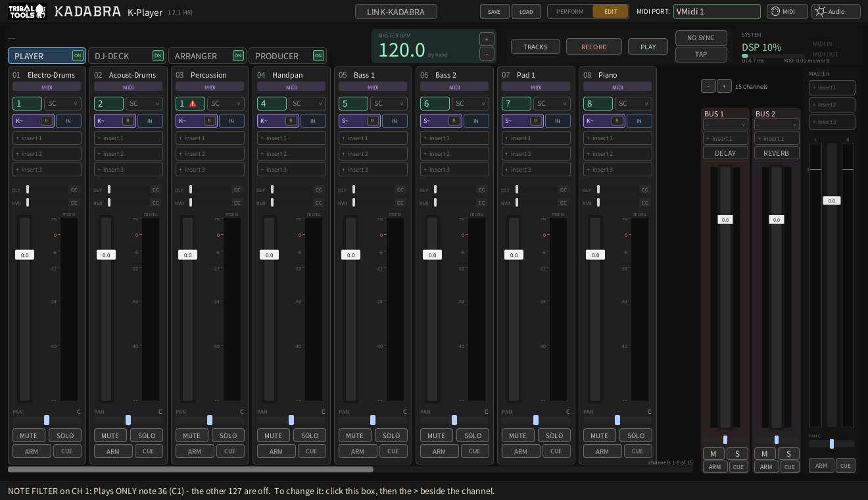868x500 pixels.
Task: Click the RECORD button
Action: pyautogui.click(x=594, y=47)
